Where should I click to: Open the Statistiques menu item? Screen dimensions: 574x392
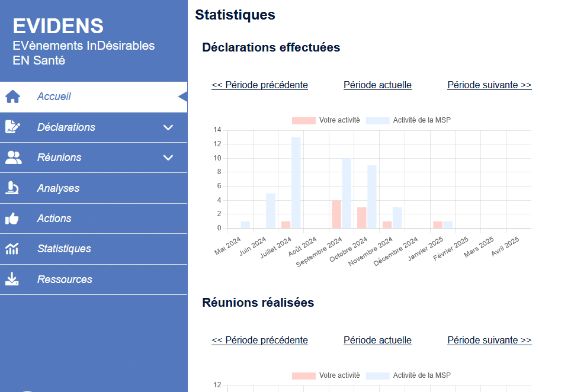[64, 249]
